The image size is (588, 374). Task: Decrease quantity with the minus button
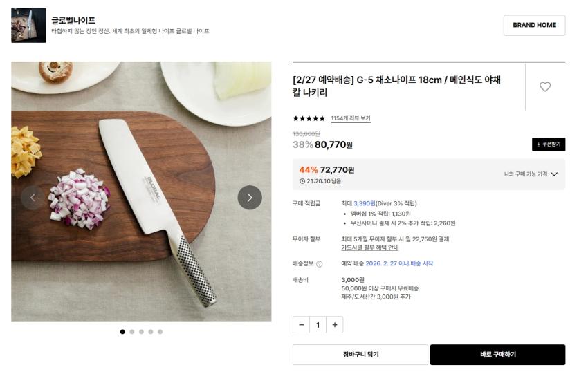(302, 325)
